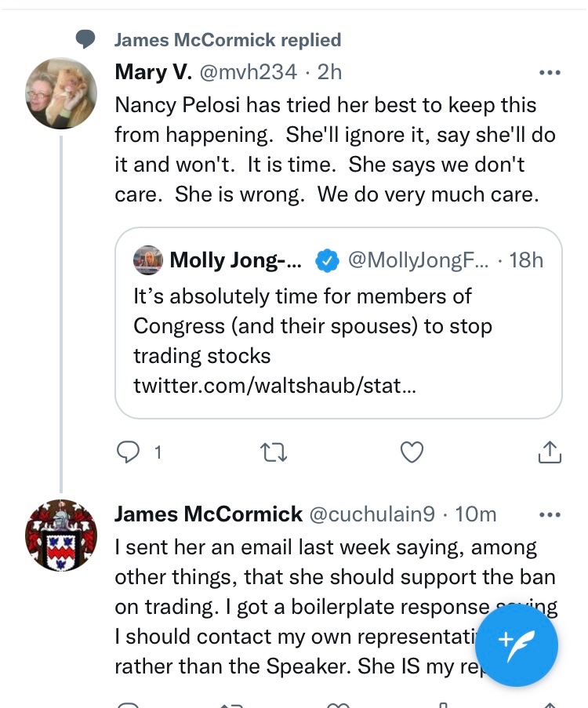This screenshot has height=708, width=588.
Task: Open Mary V.'s display name
Action: [153, 72]
